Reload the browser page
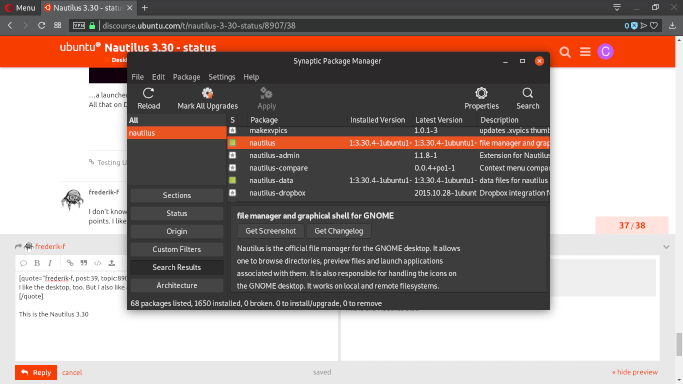 pos(41,26)
